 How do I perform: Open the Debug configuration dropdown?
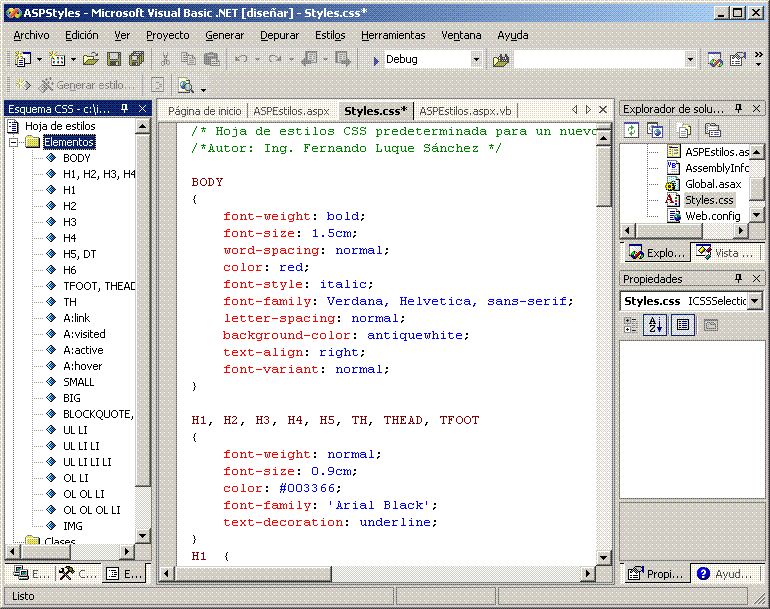476,60
